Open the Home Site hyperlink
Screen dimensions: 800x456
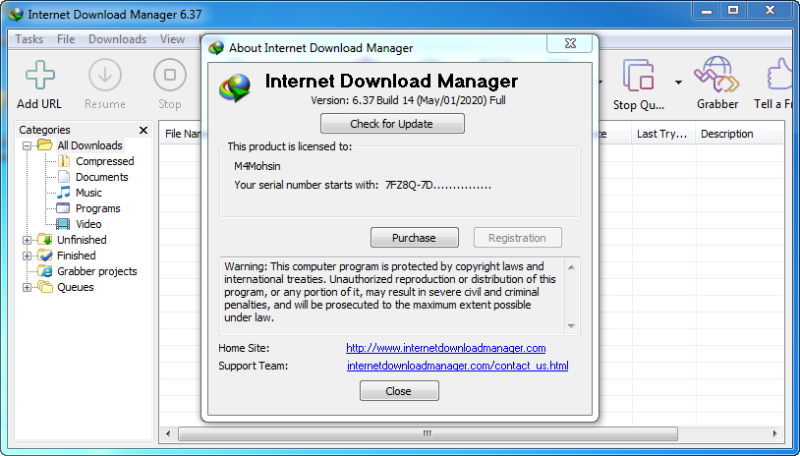click(x=446, y=348)
